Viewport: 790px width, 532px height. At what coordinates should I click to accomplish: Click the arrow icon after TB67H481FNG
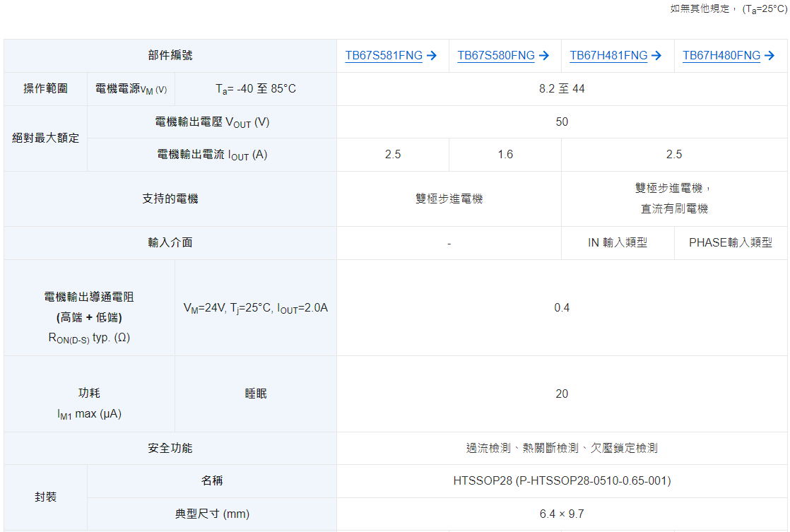point(656,56)
